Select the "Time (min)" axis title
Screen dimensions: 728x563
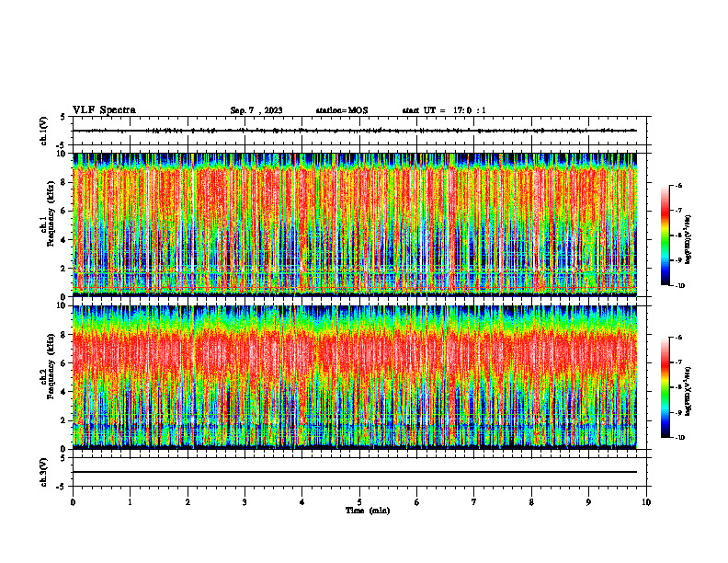click(368, 511)
